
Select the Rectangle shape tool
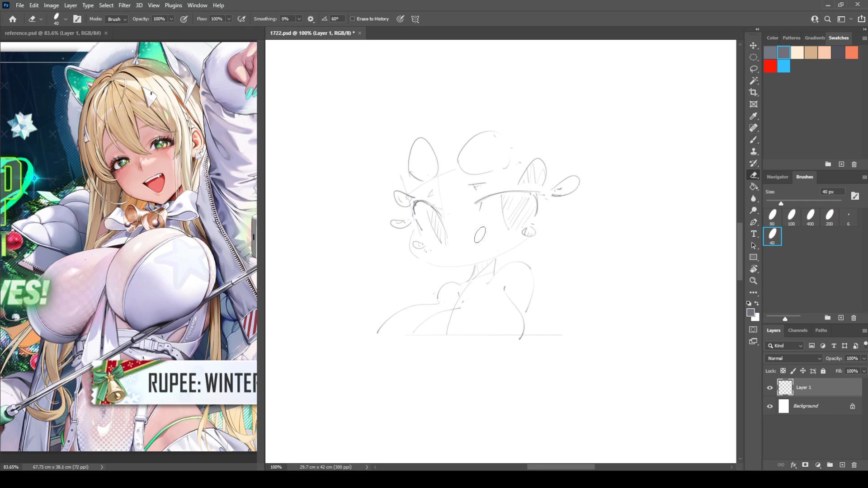pyautogui.click(x=753, y=257)
